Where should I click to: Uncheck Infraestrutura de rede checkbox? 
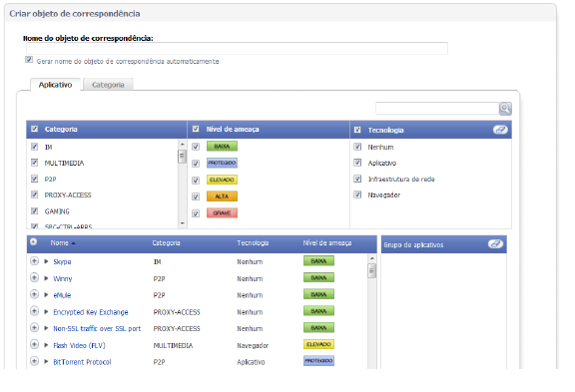[x=357, y=179]
